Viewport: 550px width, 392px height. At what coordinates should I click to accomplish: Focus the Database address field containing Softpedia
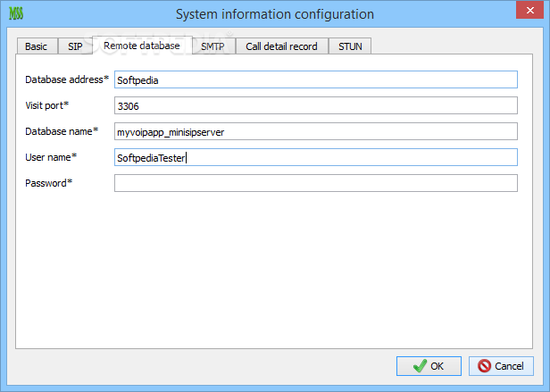(x=316, y=79)
